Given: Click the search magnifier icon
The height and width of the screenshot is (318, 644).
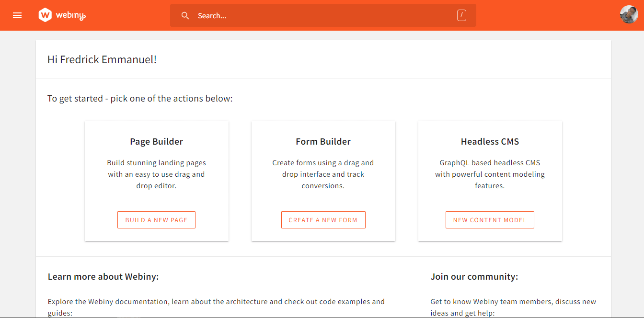Looking at the screenshot, I should point(185,15).
